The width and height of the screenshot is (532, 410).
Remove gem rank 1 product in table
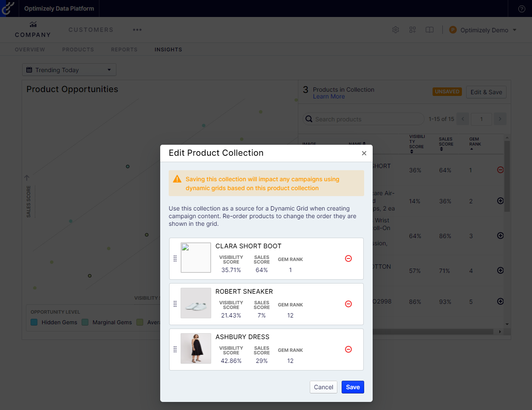501,170
